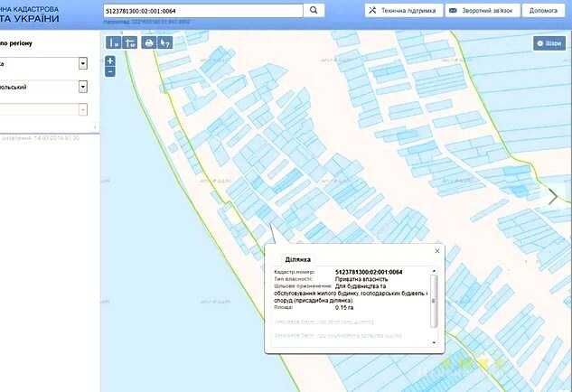Select the distance measurement tool
This screenshot has width=572, height=392.
[x=114, y=43]
